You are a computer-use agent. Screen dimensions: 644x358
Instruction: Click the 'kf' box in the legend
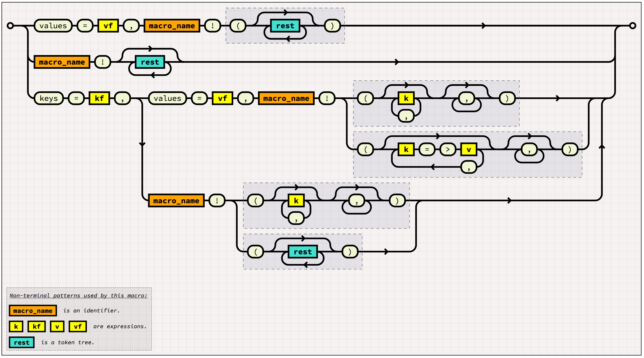click(37, 326)
